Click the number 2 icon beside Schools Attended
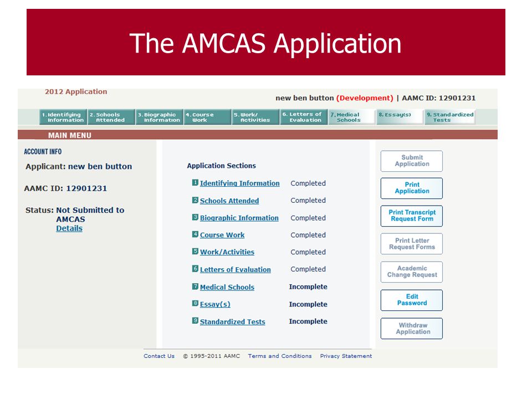The image size is (532, 399). (x=195, y=200)
